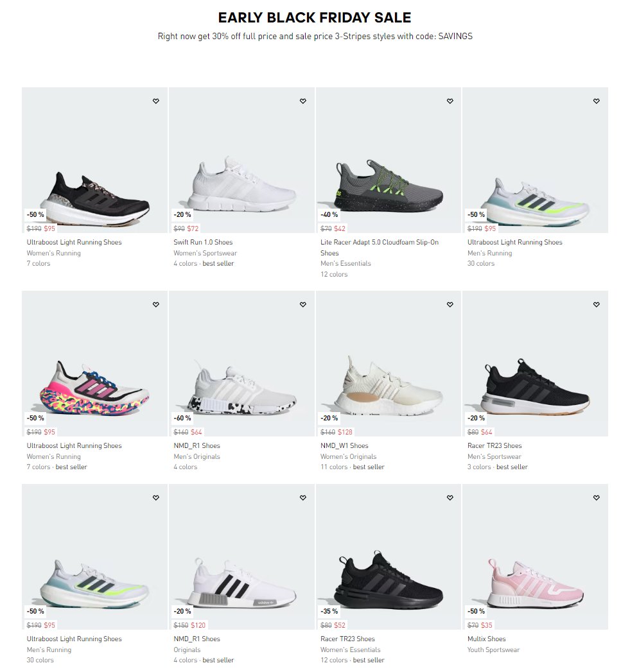Wishlist the pink sole Ultraboost Light shoe

155,305
